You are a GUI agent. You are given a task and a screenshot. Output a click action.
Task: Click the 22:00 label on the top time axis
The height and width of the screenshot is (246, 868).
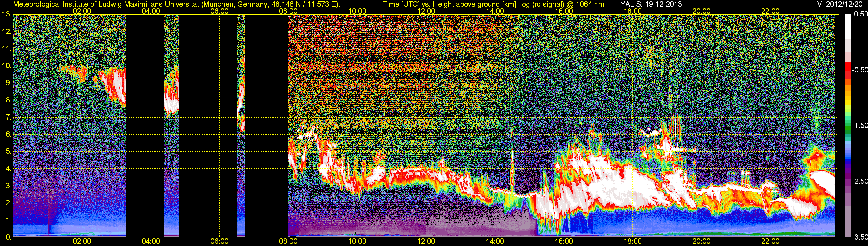pos(770,11)
